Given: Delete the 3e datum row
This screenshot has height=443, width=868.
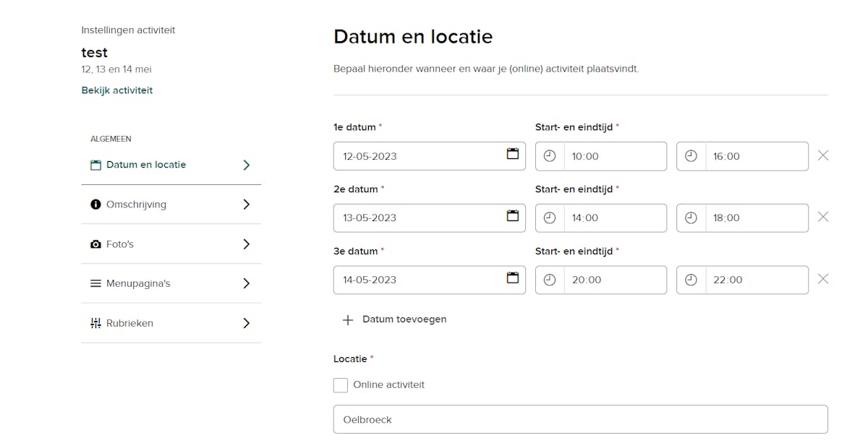Looking at the screenshot, I should (822, 279).
